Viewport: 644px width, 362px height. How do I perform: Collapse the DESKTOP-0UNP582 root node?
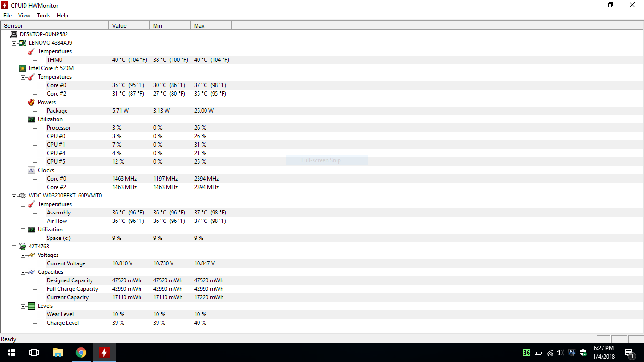[x=5, y=34]
